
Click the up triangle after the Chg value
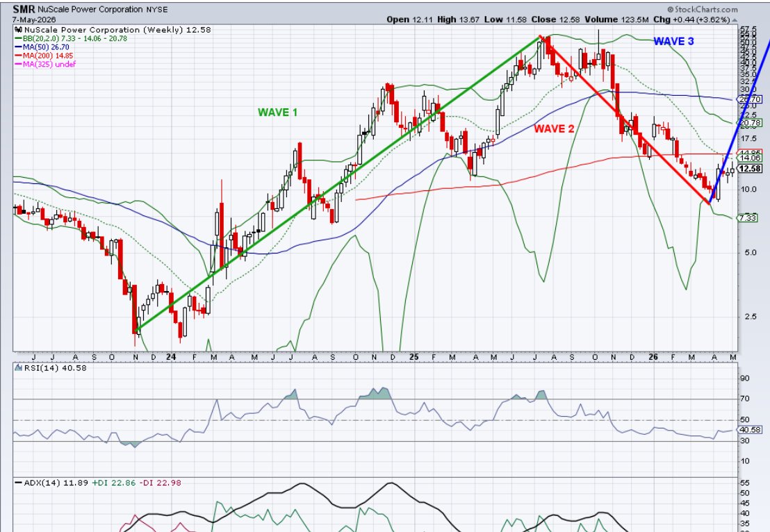(x=735, y=20)
